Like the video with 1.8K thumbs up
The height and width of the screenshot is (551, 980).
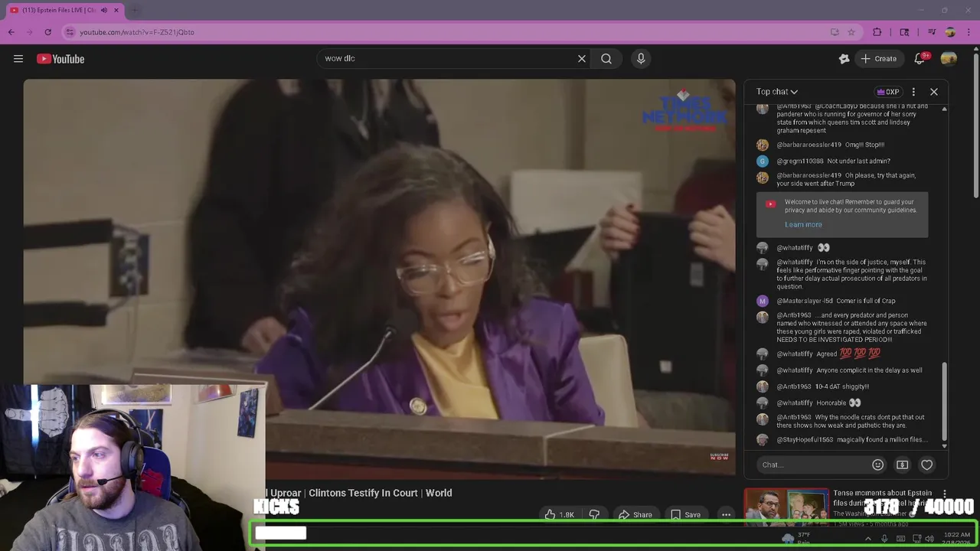click(x=560, y=514)
